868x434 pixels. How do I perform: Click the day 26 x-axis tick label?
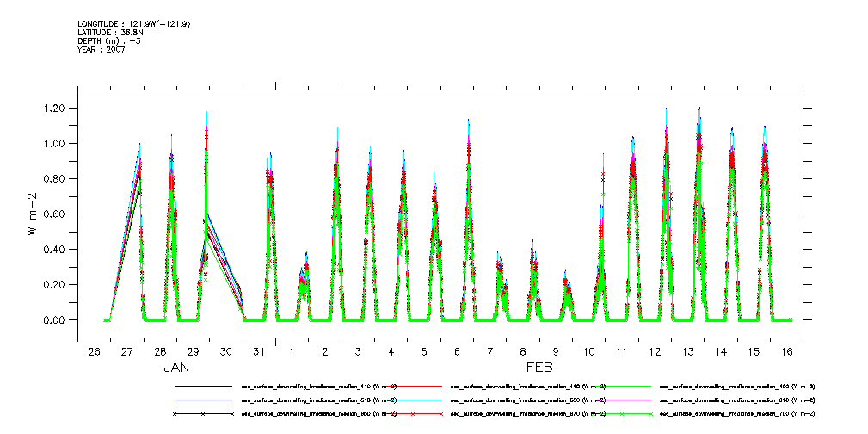(x=94, y=352)
